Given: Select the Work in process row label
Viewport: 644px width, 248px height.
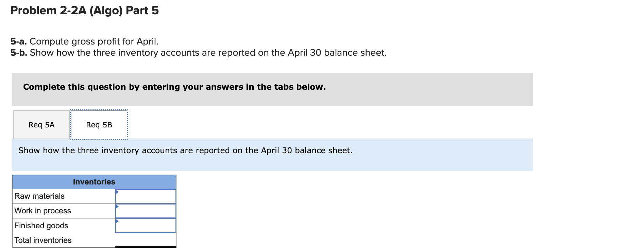Looking at the screenshot, I should point(42,211).
